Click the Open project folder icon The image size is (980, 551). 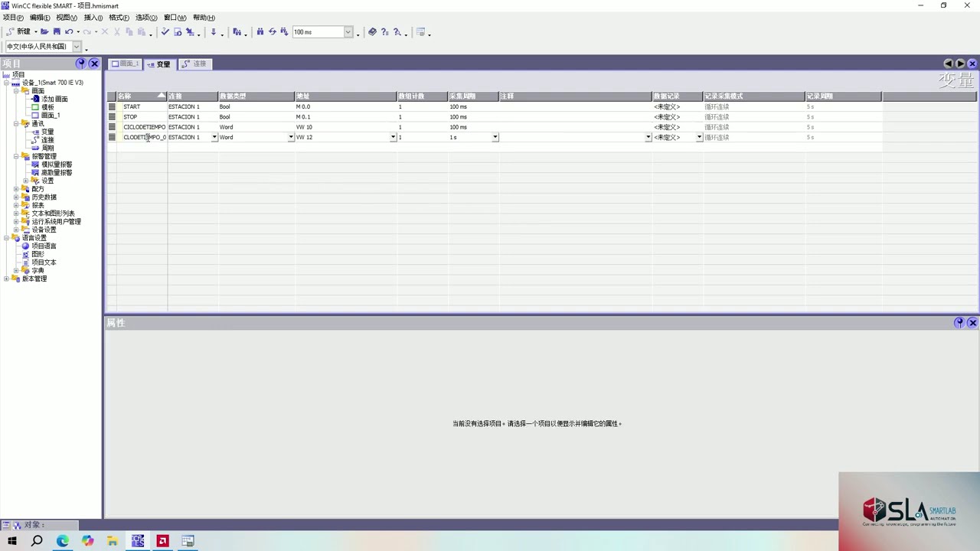click(44, 32)
